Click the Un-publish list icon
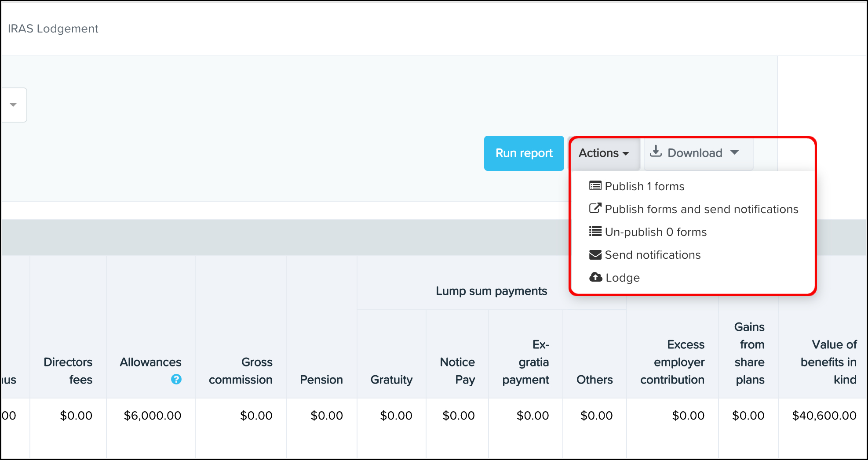Viewport: 868px width, 460px height. click(x=595, y=232)
